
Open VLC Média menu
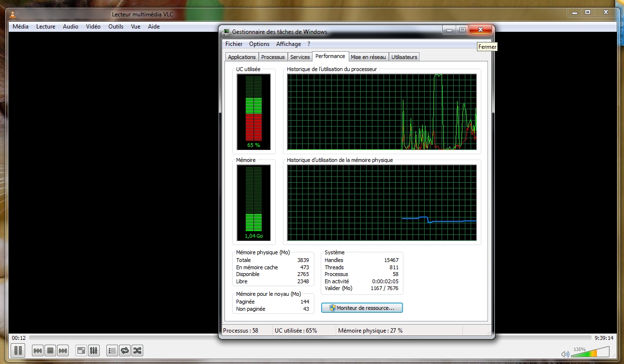tap(20, 27)
